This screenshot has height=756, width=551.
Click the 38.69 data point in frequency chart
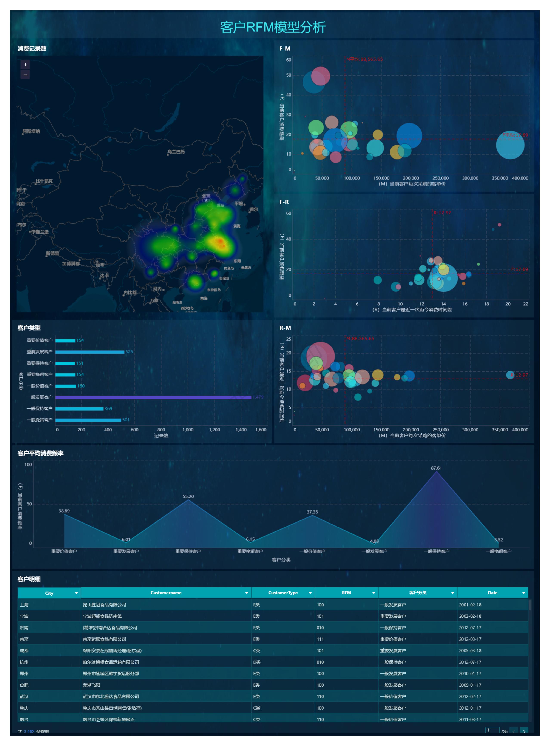pos(64,514)
